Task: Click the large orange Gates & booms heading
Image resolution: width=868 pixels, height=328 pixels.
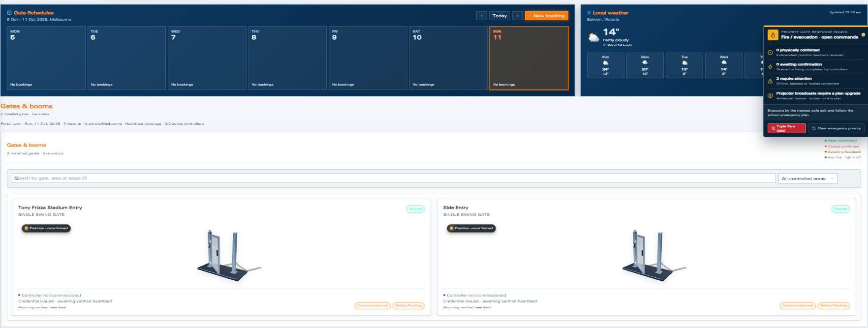Action: coord(27,106)
